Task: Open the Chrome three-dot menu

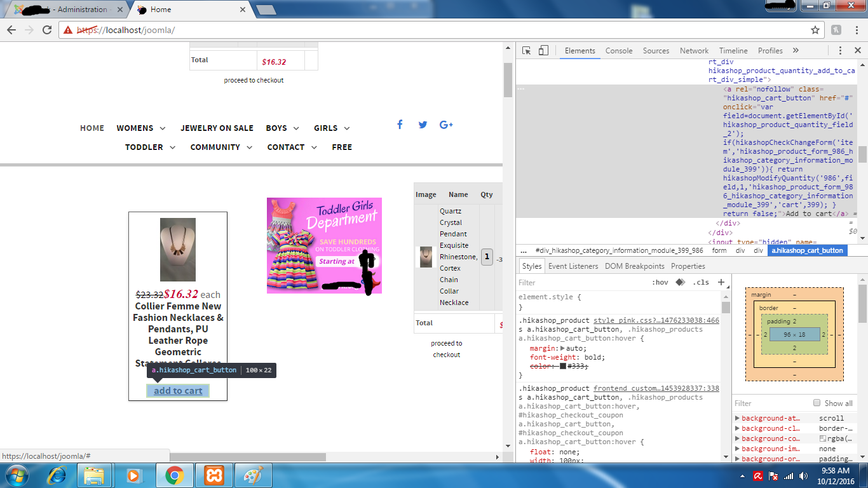Action: [855, 30]
